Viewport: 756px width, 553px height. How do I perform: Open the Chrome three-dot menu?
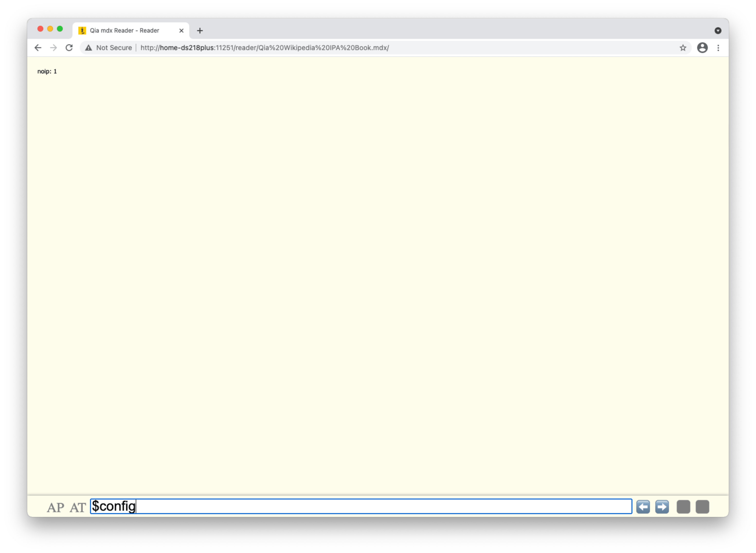pos(718,47)
